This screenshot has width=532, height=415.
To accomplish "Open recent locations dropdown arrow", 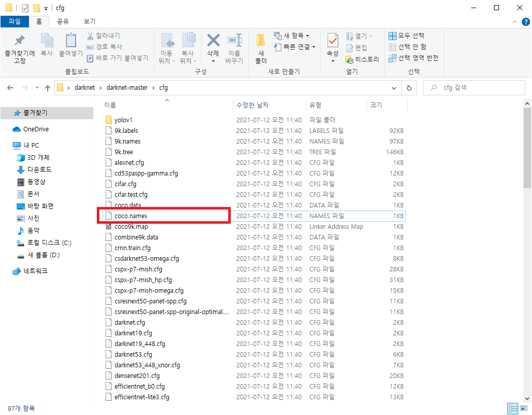I will pos(37,88).
